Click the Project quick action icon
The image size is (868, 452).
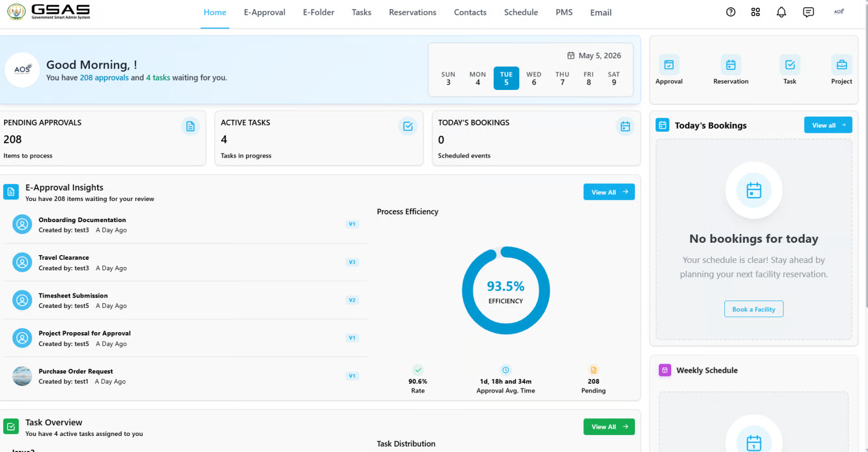[x=842, y=65]
